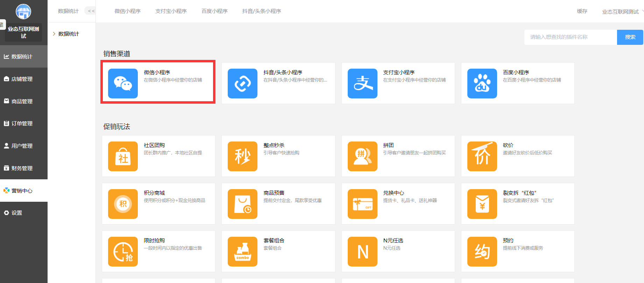
Task: Click the 缓存 link in header
Action: click(582, 11)
